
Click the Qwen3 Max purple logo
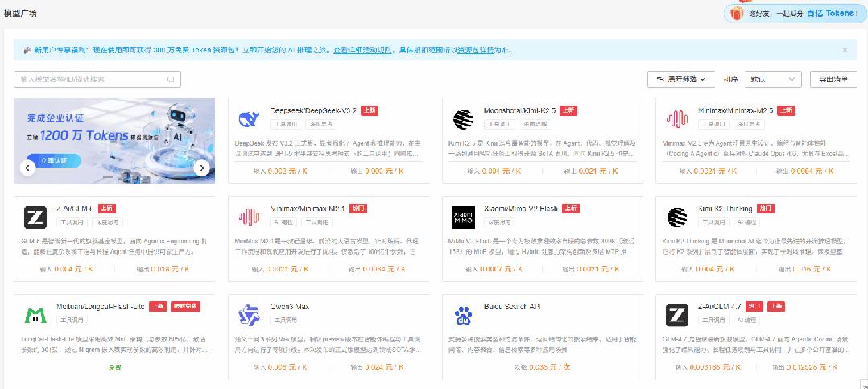[x=249, y=316]
